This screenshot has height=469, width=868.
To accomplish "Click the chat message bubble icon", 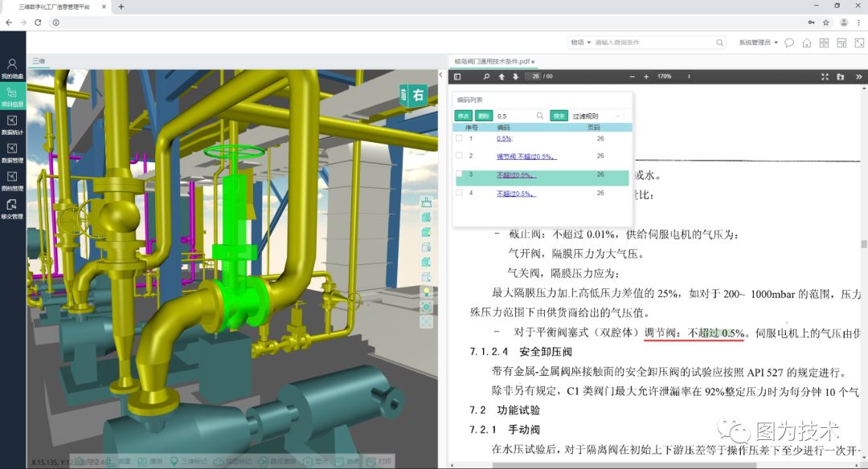I will point(789,43).
